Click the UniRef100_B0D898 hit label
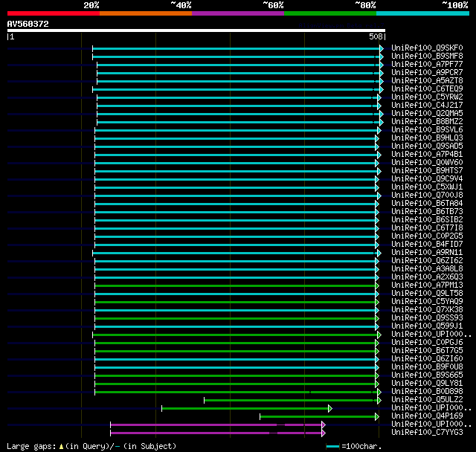The image size is (476, 452). [x=427, y=391]
